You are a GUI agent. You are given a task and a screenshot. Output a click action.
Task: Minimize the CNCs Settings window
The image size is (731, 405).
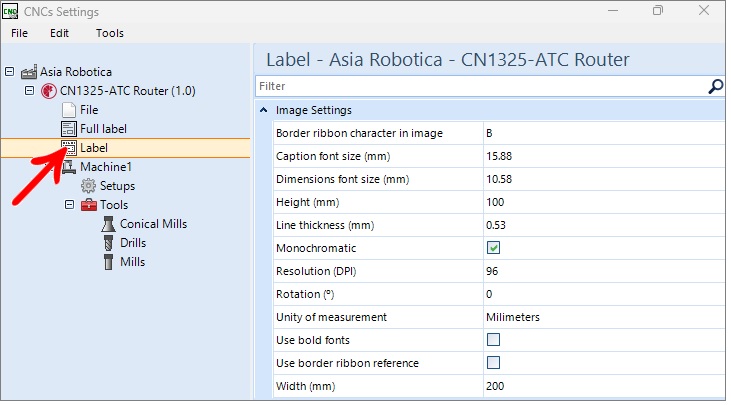pos(613,11)
